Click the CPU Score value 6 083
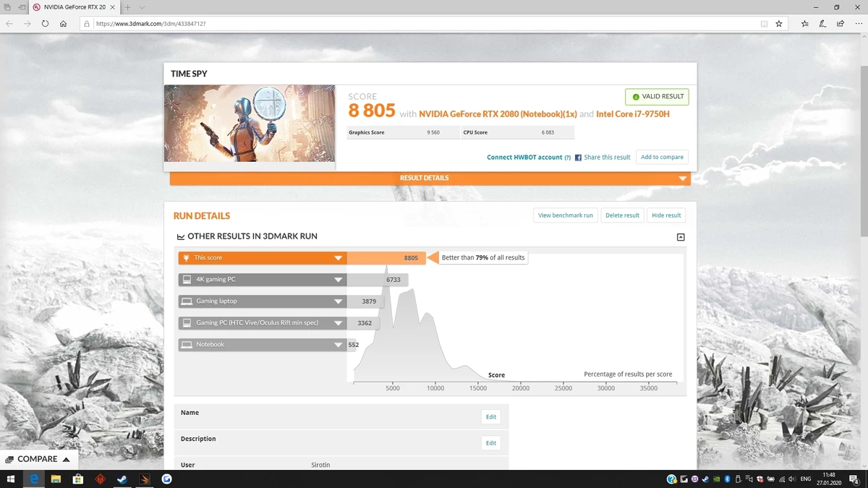Viewport: 868px width, 488px height. [548, 133]
